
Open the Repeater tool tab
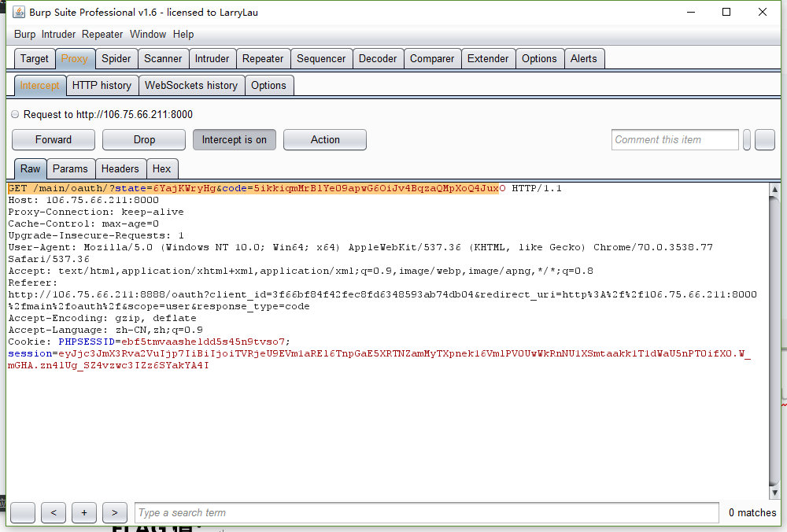tap(263, 59)
